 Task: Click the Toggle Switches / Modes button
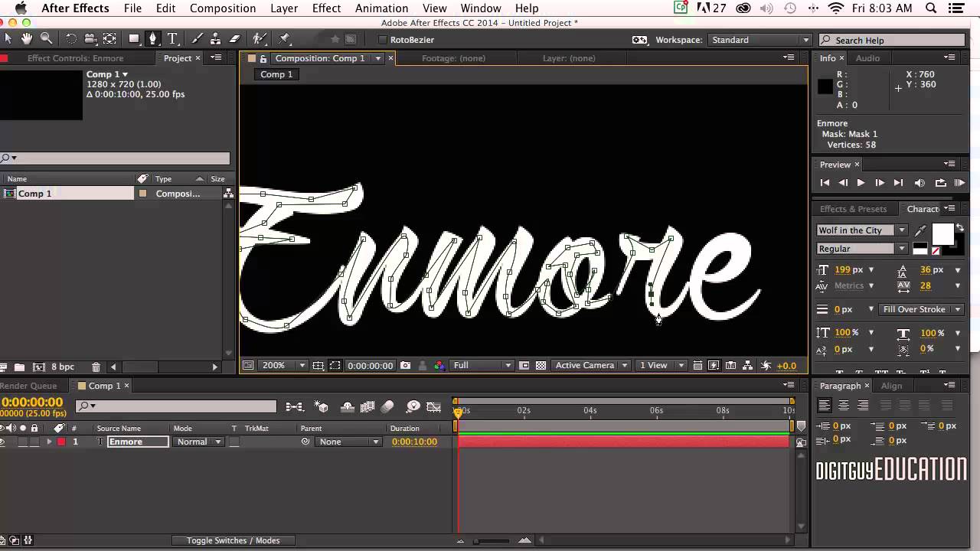pyautogui.click(x=233, y=540)
